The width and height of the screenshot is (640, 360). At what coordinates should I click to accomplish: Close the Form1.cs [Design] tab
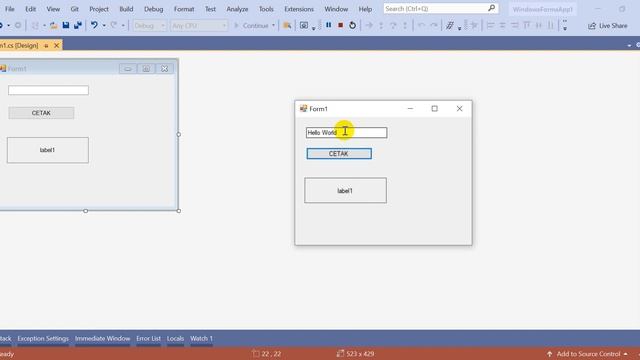click(x=56, y=45)
